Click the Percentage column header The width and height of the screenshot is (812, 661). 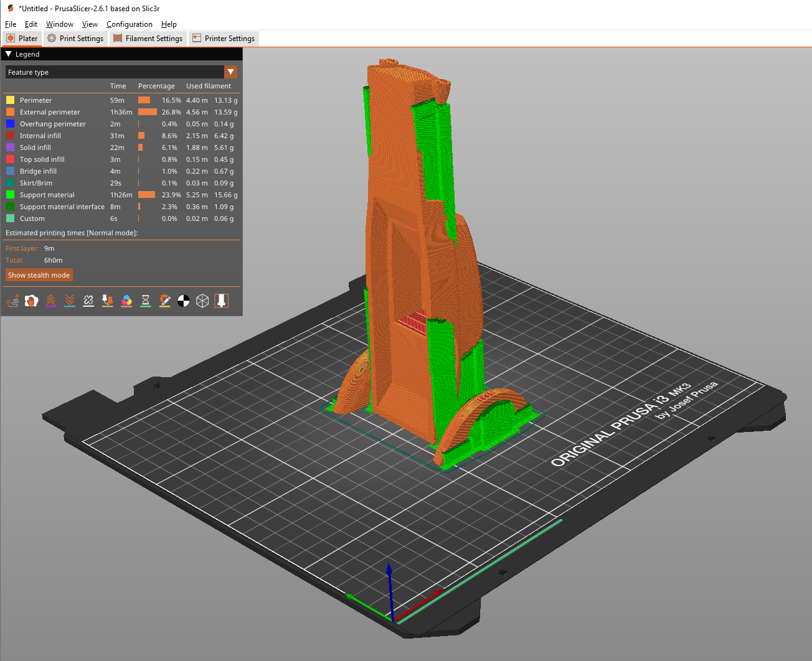[x=156, y=86]
